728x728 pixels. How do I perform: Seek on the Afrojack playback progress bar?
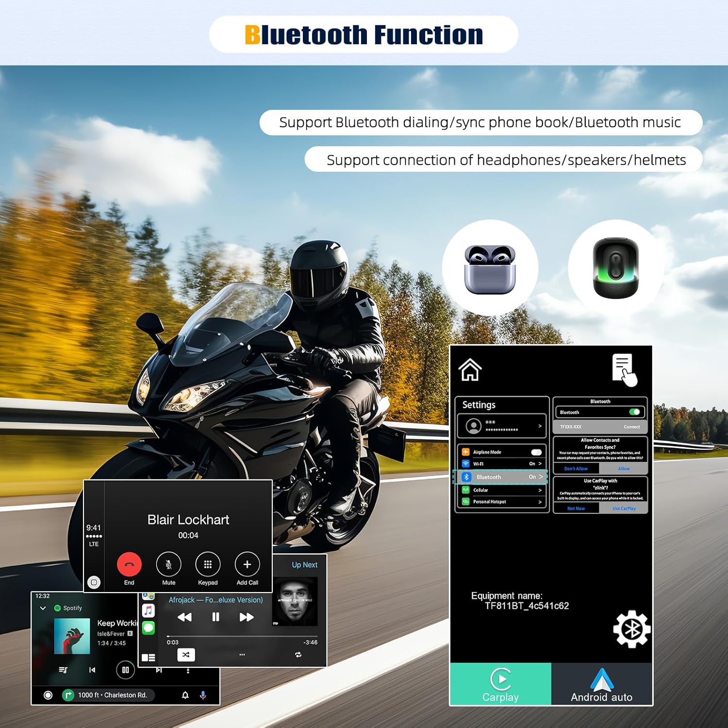click(x=242, y=636)
